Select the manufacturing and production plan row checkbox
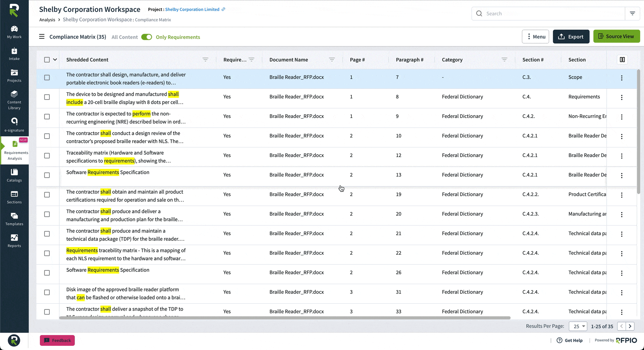The height and width of the screenshot is (350, 644). coord(47,214)
